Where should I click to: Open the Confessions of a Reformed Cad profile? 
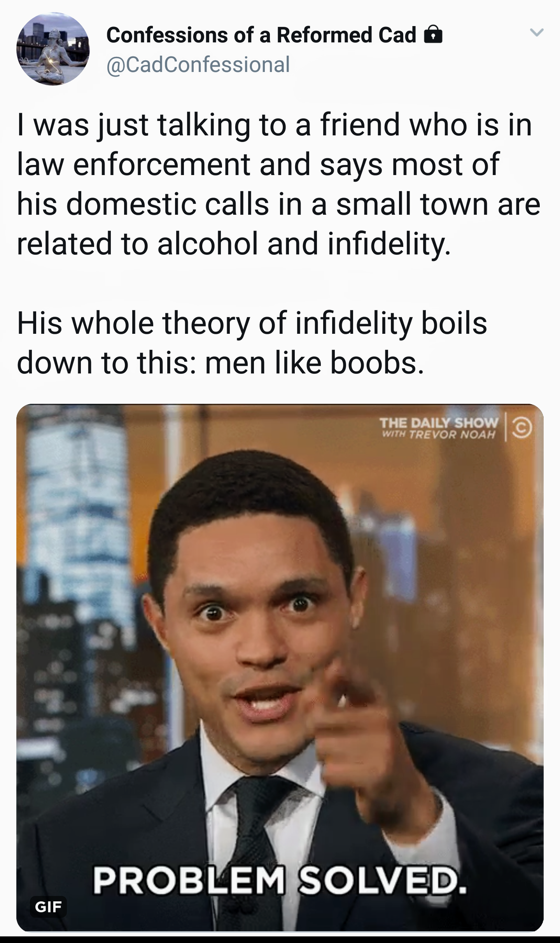point(261,35)
